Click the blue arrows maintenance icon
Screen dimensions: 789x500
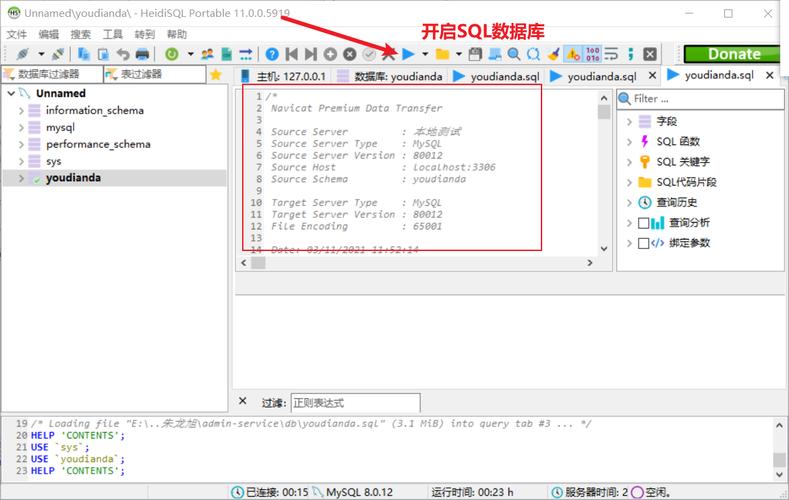246,54
